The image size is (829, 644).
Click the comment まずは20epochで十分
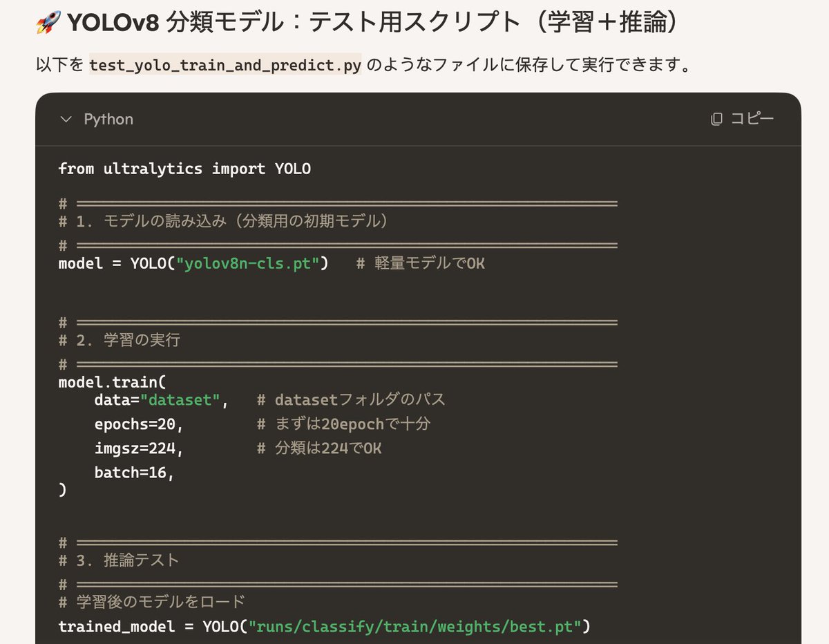point(343,424)
